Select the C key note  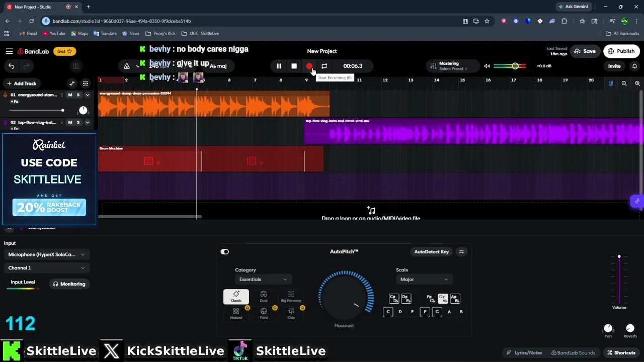point(388,312)
